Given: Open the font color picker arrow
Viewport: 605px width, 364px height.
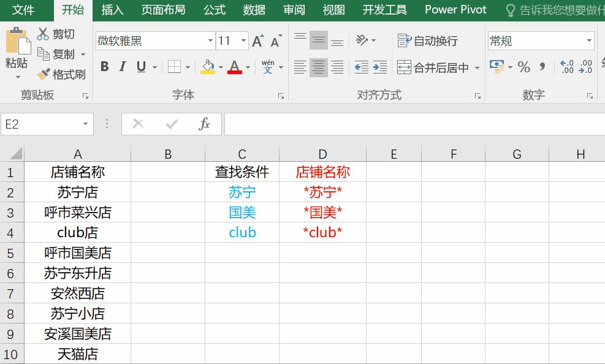Looking at the screenshot, I should coord(247,67).
